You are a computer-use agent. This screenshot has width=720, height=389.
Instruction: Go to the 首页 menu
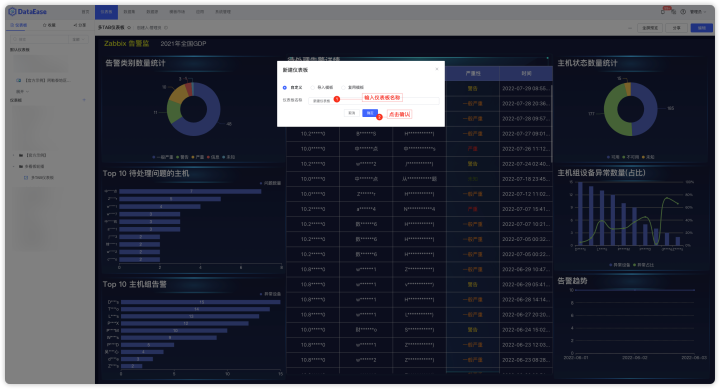tap(85, 12)
